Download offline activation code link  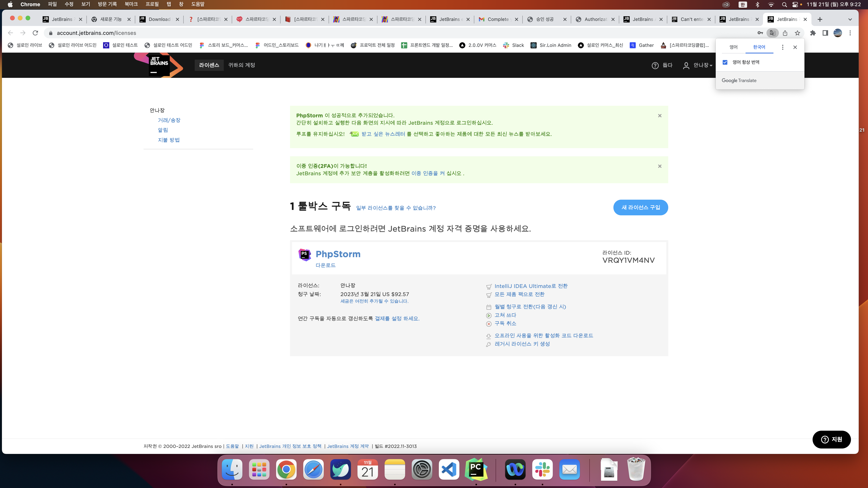(x=543, y=336)
